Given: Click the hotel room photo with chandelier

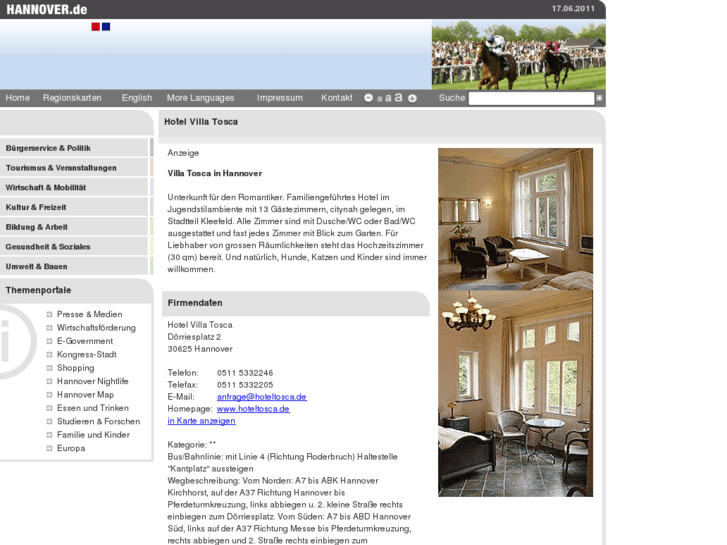Looking at the screenshot, I should [x=515, y=394].
